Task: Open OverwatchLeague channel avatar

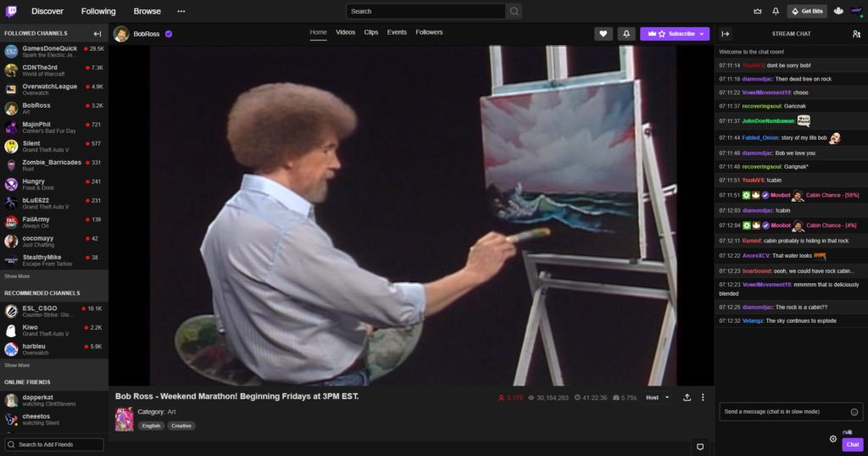Action: (x=11, y=89)
